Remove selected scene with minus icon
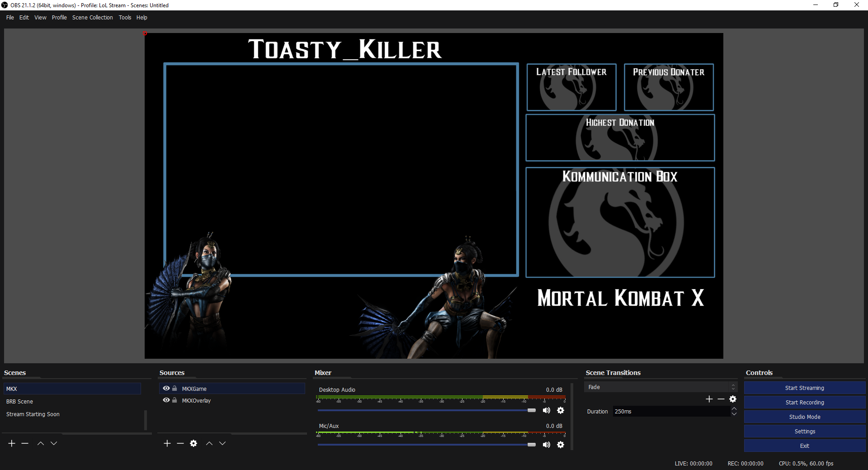Viewport: 868px width, 470px height. coord(25,443)
